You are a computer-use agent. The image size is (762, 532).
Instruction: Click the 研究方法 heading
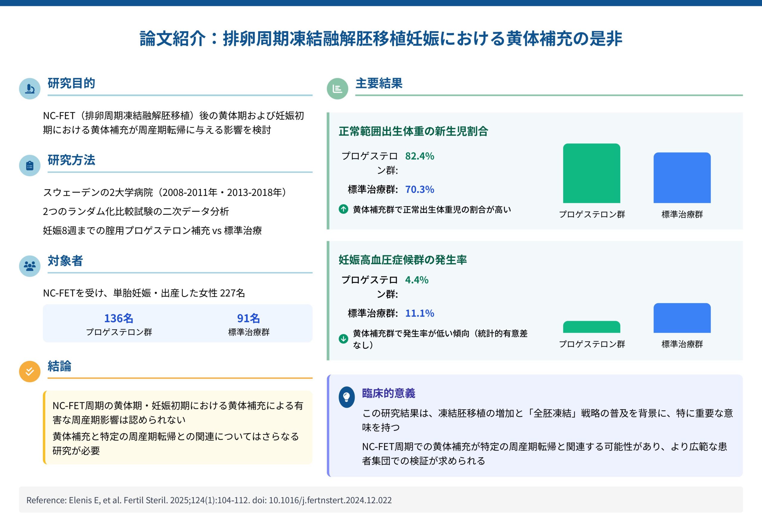click(x=71, y=160)
